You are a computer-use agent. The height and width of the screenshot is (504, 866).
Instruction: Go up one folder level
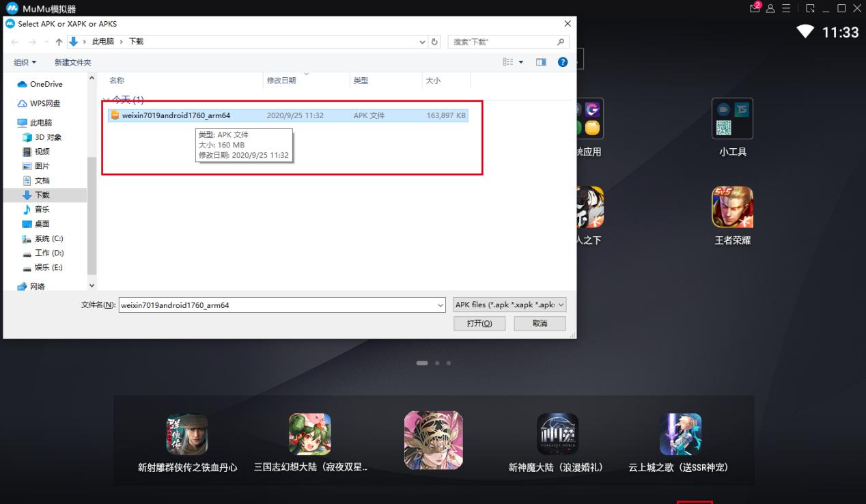pyautogui.click(x=59, y=42)
